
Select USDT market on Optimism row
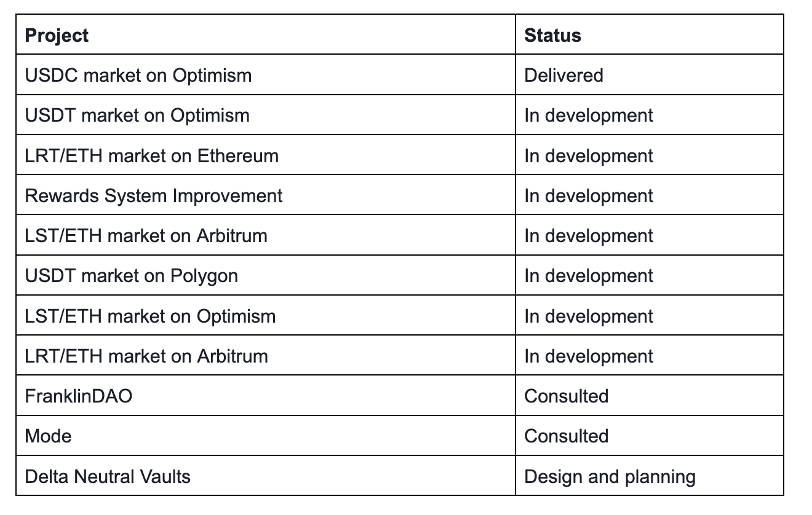tap(137, 116)
